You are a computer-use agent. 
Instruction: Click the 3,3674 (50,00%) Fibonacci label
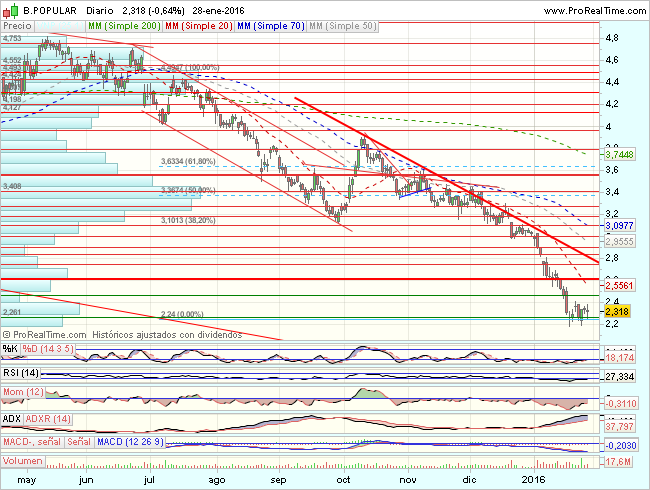click(x=188, y=190)
